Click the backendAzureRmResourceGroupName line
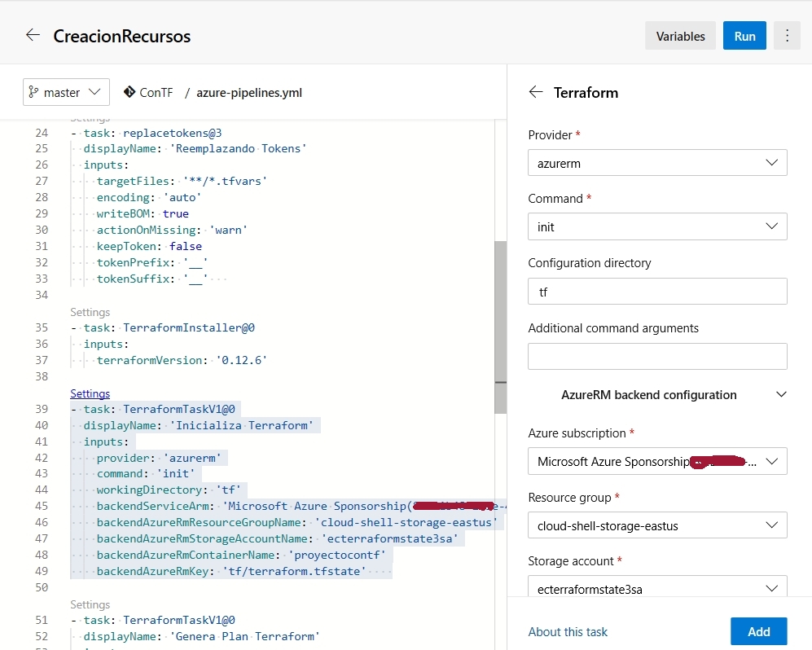812x650 pixels. (x=297, y=522)
